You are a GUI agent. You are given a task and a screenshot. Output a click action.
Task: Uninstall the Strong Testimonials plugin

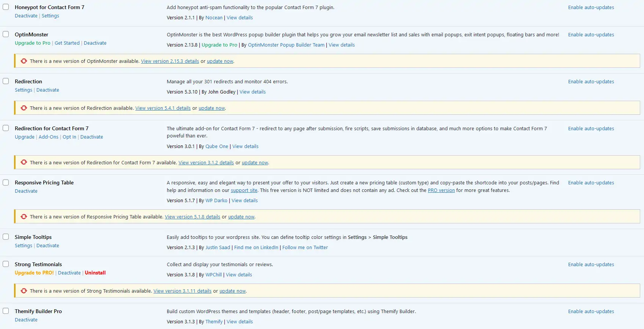(x=95, y=273)
